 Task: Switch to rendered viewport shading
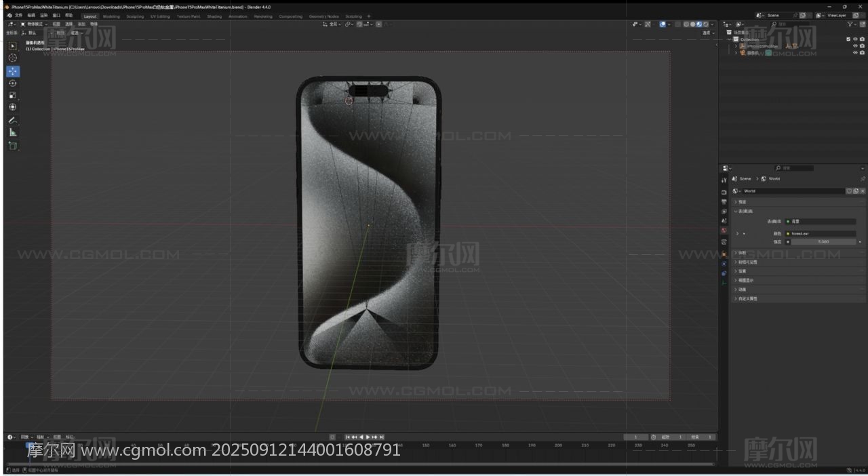pyautogui.click(x=706, y=24)
